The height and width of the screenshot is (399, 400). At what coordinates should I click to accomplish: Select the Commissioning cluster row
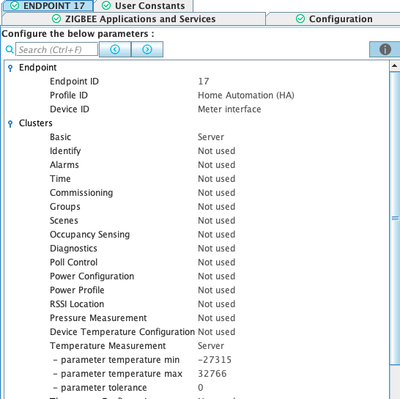click(x=81, y=193)
